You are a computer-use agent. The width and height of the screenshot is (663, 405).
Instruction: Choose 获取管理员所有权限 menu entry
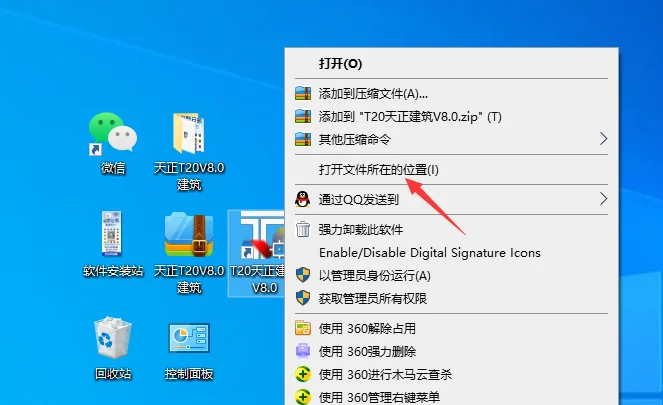[x=451, y=298]
